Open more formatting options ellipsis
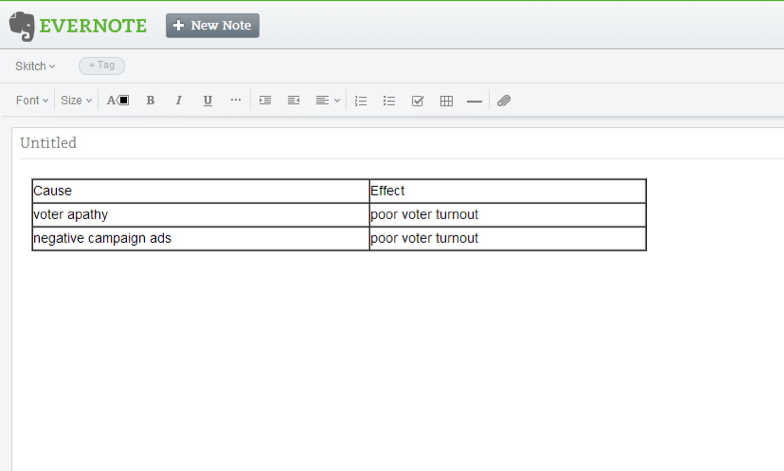The width and height of the screenshot is (784, 471). 235,100
